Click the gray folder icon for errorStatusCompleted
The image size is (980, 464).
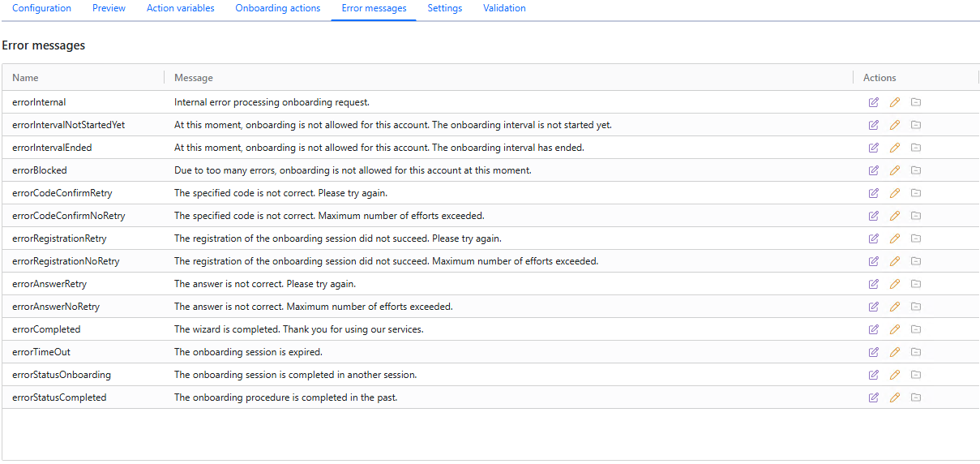click(x=916, y=397)
